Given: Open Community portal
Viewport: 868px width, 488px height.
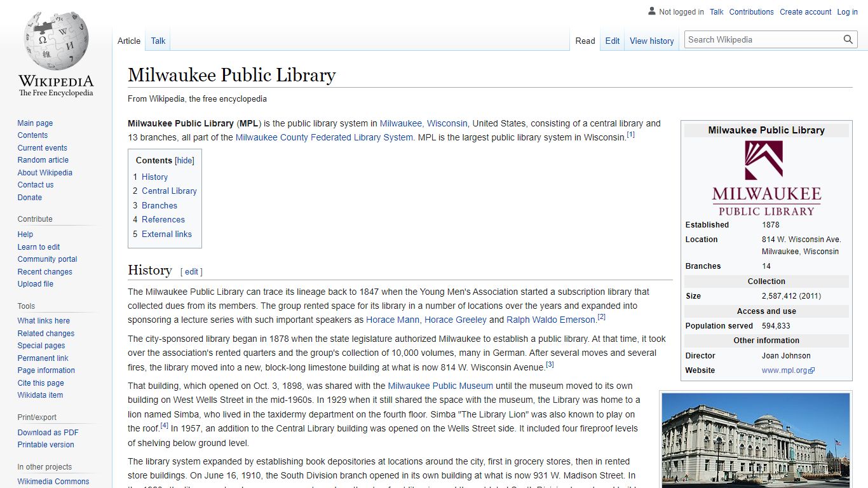Looking at the screenshot, I should [47, 259].
